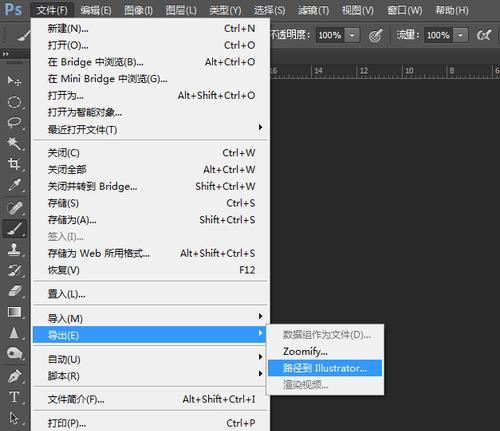Image resolution: width=500 pixels, height=431 pixels.
Task: Select the Sponge tool
Action: (x=14, y=353)
